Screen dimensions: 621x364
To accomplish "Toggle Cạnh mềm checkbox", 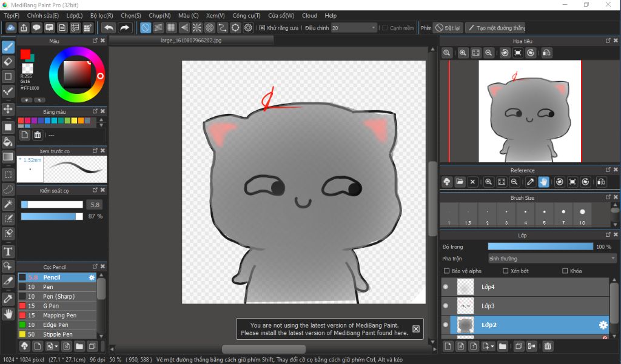I will pos(384,28).
